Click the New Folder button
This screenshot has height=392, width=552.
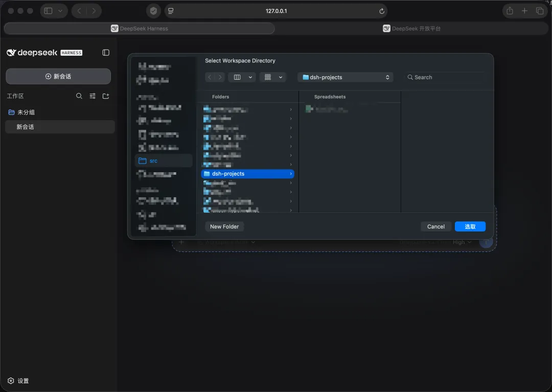224,226
